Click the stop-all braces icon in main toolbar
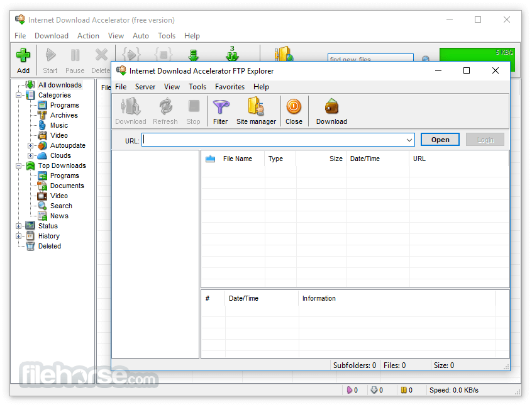The width and height of the screenshot is (532, 407). (163, 54)
